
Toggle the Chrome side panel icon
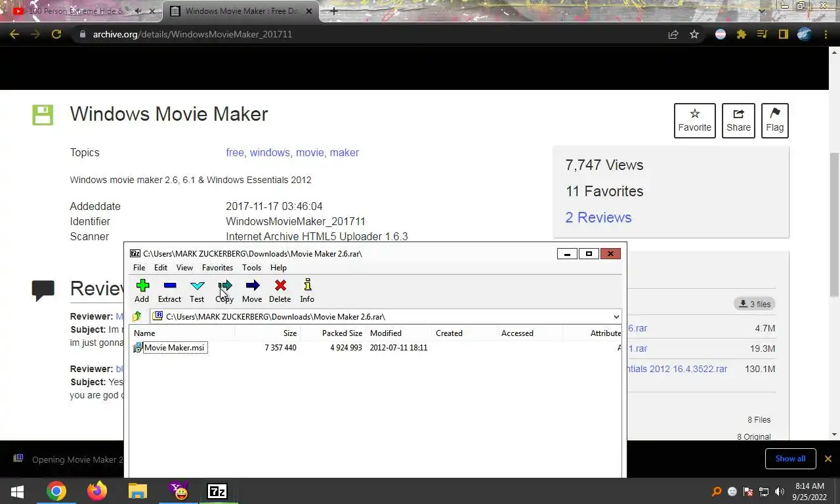click(783, 34)
